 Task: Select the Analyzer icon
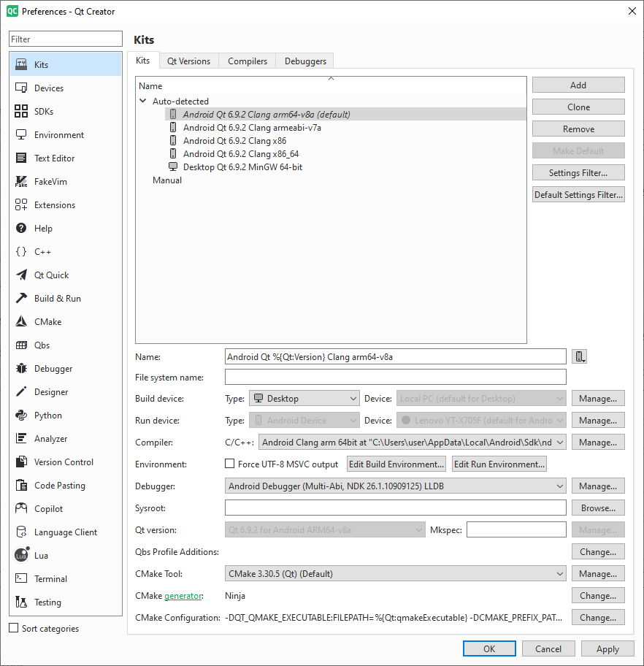pyautogui.click(x=21, y=438)
